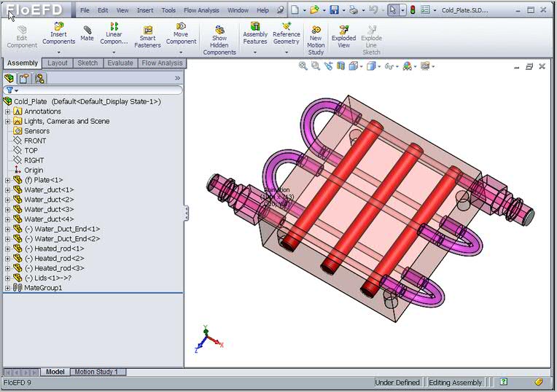Open the Assembly Features dropdown arrow
Image resolution: width=557 pixels, height=392 pixels.
255,52
